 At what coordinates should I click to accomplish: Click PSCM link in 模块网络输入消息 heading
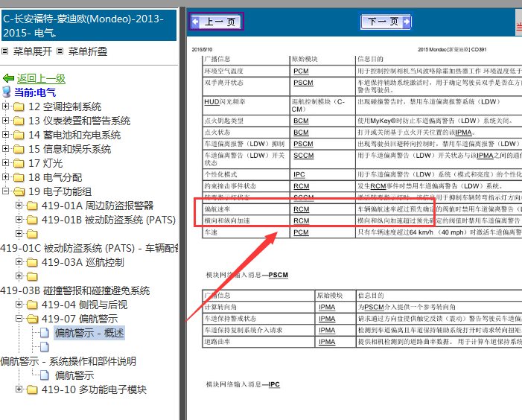[278, 275]
